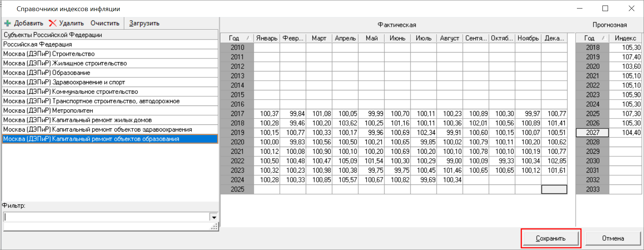Select Москва (ДЭПиР) Жилищное строительство entry

pyautogui.click(x=65, y=63)
